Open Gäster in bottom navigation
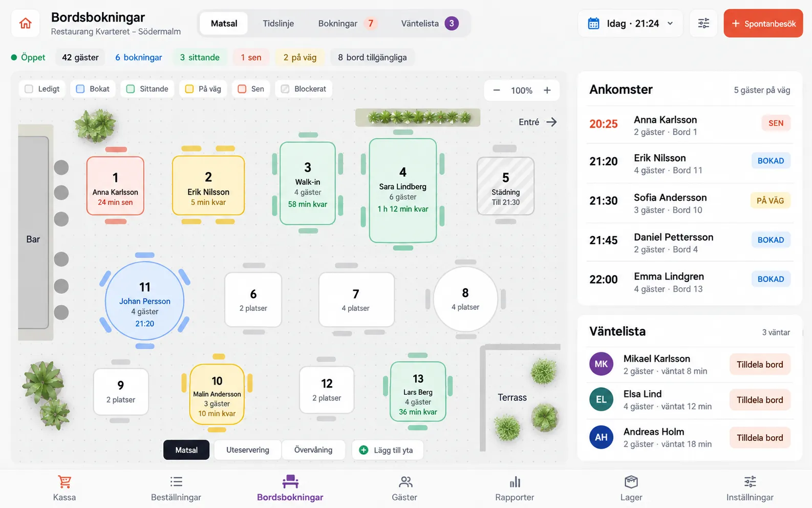Image resolution: width=812 pixels, height=508 pixels. pyautogui.click(x=404, y=489)
